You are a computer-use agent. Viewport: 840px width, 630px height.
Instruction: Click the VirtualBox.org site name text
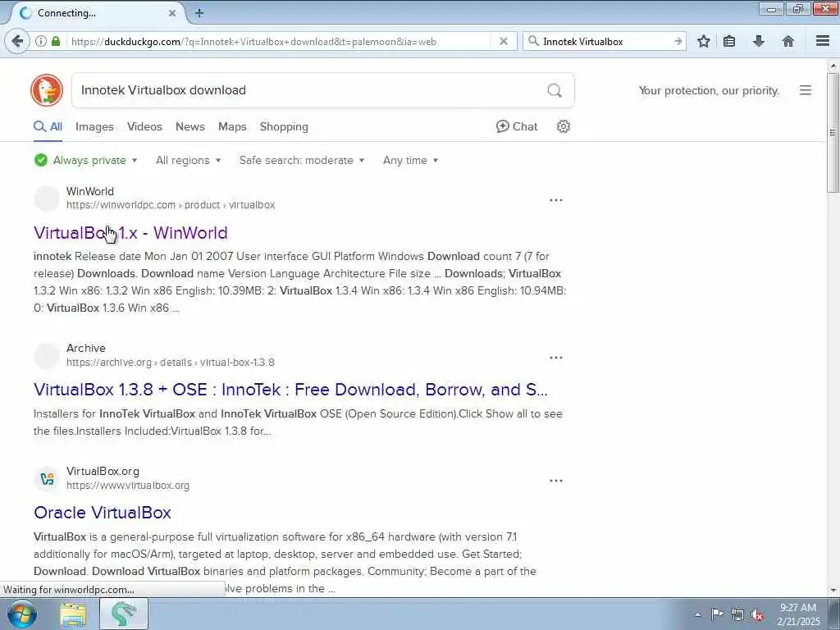103,472
